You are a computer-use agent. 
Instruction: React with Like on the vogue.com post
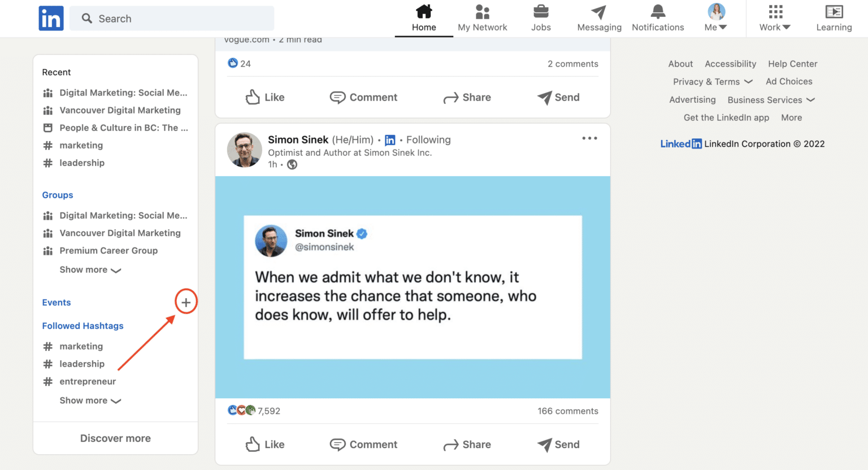coord(264,97)
